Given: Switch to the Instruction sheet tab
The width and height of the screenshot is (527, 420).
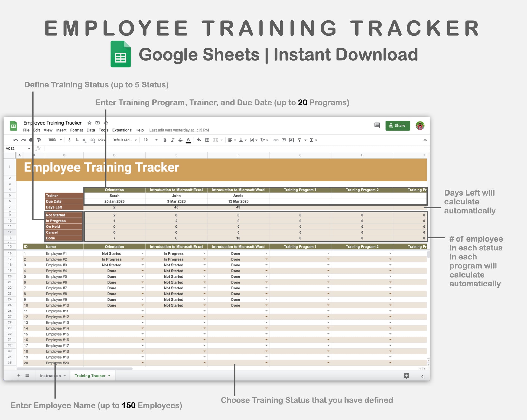Looking at the screenshot, I should [x=53, y=376].
